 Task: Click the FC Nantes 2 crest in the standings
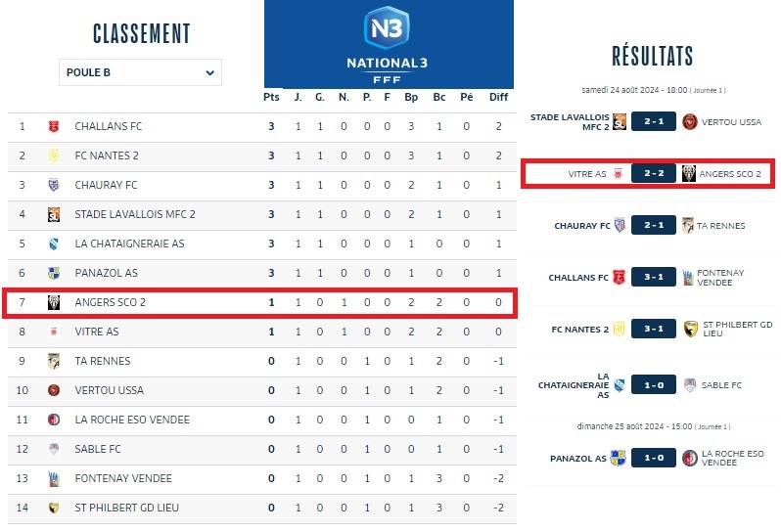54,155
